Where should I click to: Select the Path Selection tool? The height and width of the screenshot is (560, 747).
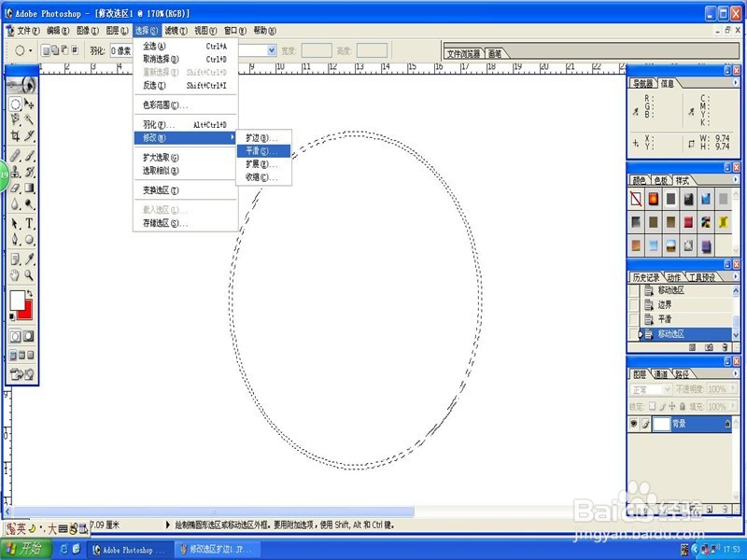click(x=15, y=223)
